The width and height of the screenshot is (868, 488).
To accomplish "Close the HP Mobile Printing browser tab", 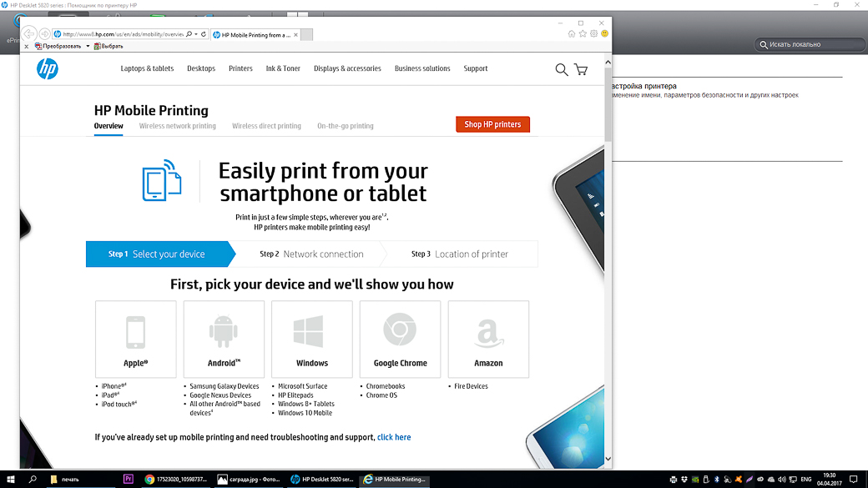I will pyautogui.click(x=295, y=35).
